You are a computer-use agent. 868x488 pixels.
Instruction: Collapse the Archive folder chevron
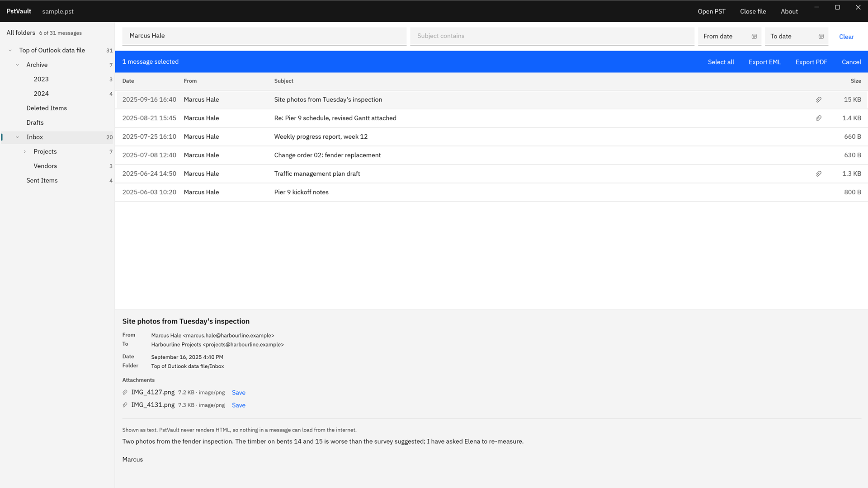pyautogui.click(x=18, y=65)
